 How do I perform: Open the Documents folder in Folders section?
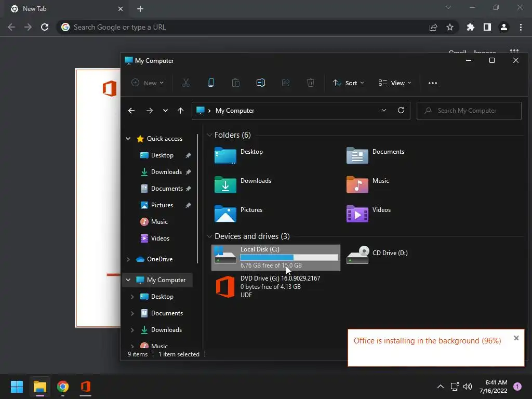click(375, 156)
